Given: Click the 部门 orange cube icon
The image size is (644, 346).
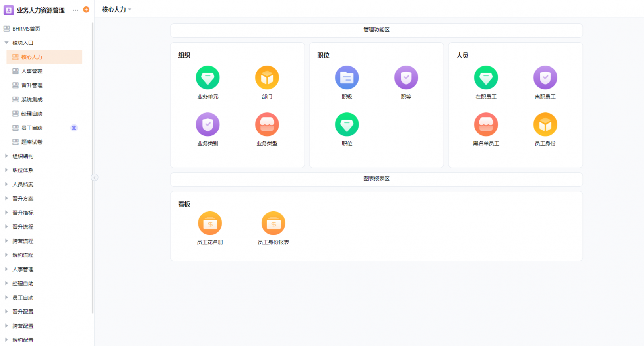Looking at the screenshot, I should pyautogui.click(x=267, y=78).
